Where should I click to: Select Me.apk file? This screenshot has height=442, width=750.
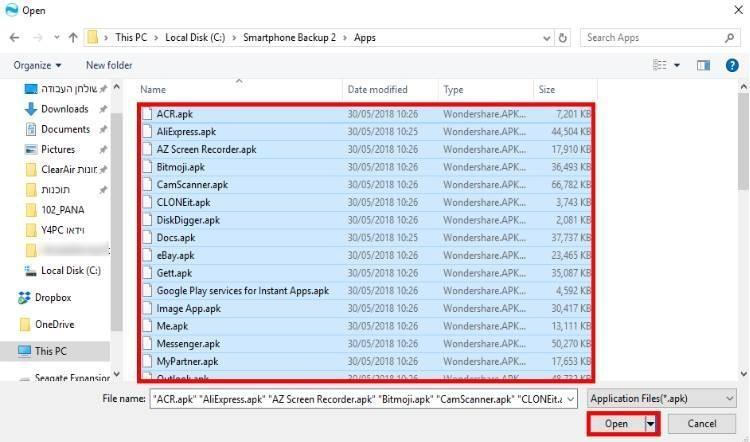pyautogui.click(x=172, y=326)
